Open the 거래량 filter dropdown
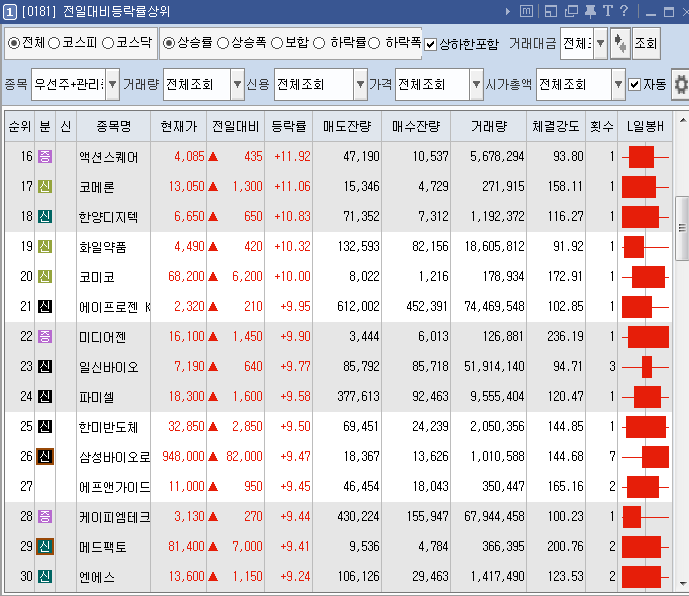689x596 pixels. tap(237, 84)
